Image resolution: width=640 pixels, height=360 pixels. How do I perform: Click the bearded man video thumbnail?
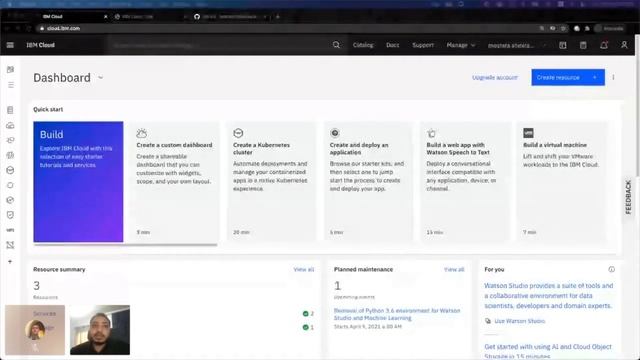tap(100, 330)
